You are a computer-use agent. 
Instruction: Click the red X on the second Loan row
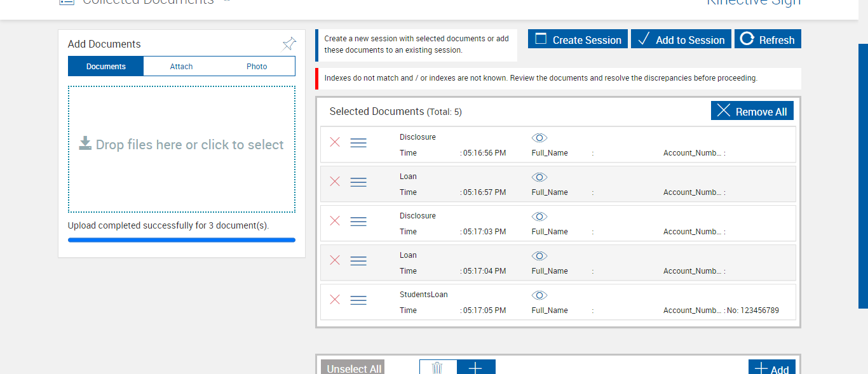[x=335, y=260]
